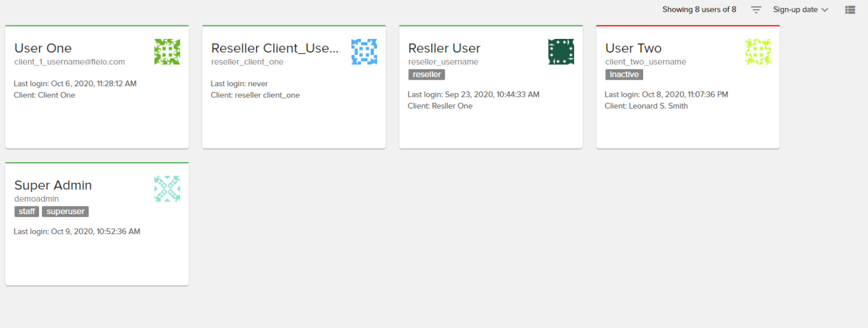Click Reseller Client_User's blue avatar

364,52
